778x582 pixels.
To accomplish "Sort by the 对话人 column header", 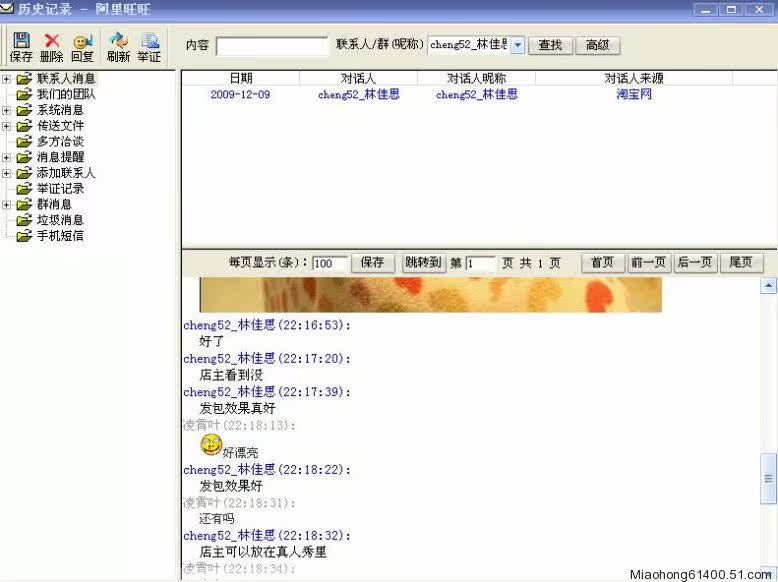I will [358, 78].
